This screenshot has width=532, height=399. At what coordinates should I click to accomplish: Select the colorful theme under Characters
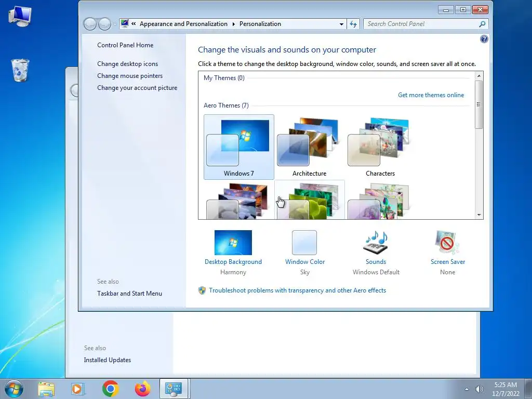pyautogui.click(x=380, y=200)
